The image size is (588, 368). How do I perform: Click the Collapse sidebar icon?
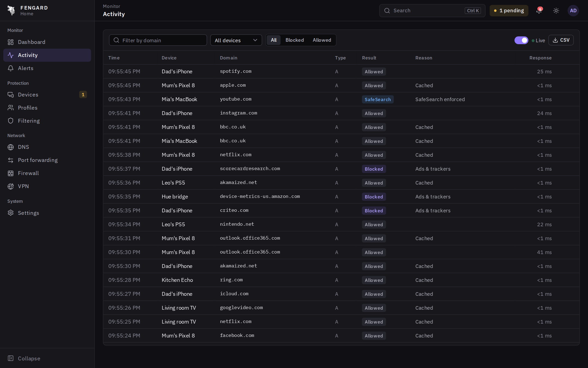pos(11,358)
